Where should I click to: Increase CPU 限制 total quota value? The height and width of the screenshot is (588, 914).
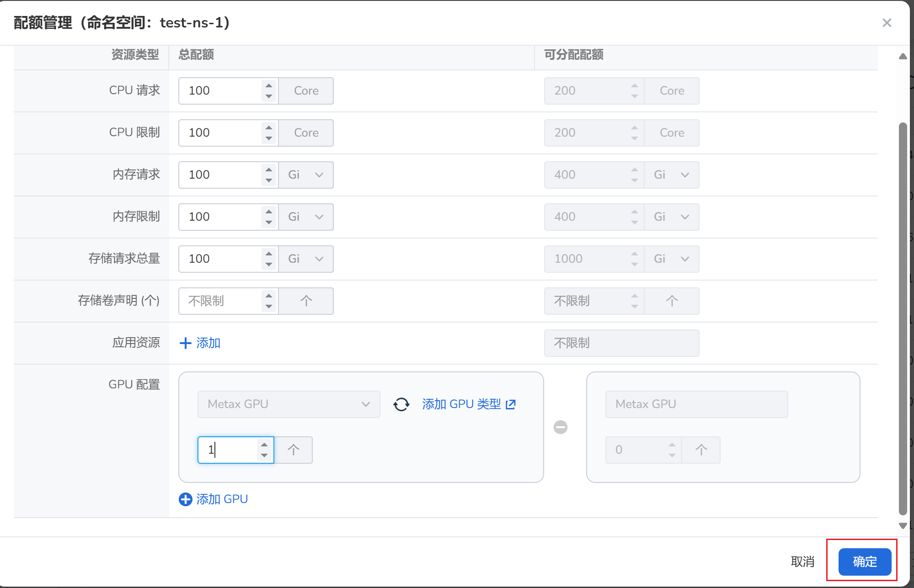click(269, 127)
